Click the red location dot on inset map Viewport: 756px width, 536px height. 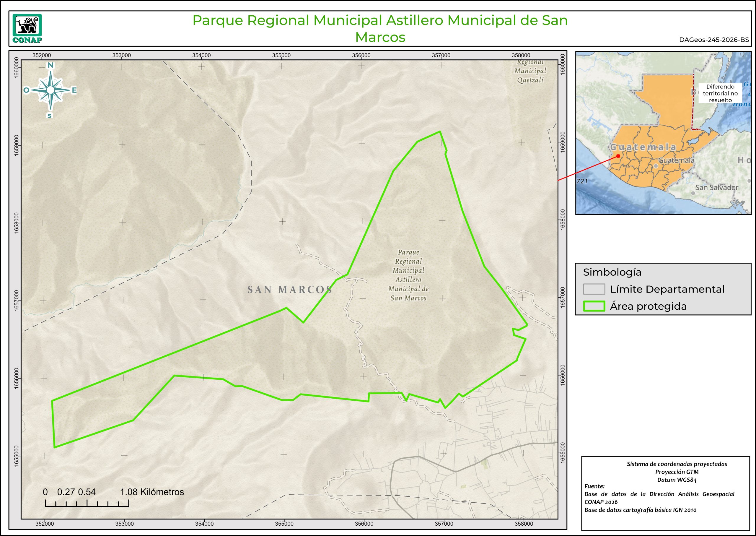click(618, 156)
